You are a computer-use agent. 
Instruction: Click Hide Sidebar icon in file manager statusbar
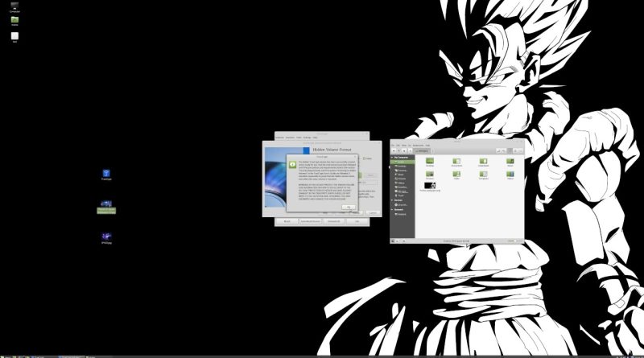pyautogui.click(x=404, y=241)
